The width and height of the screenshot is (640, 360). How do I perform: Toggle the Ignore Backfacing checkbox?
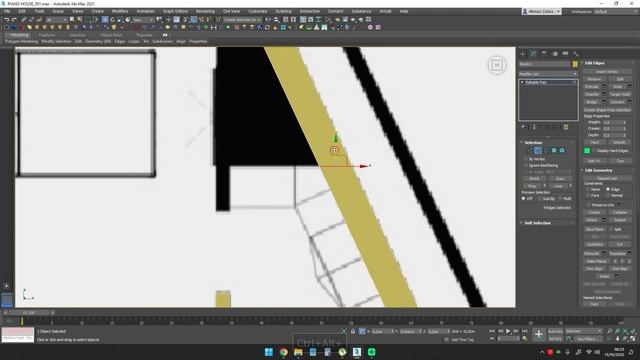point(525,165)
